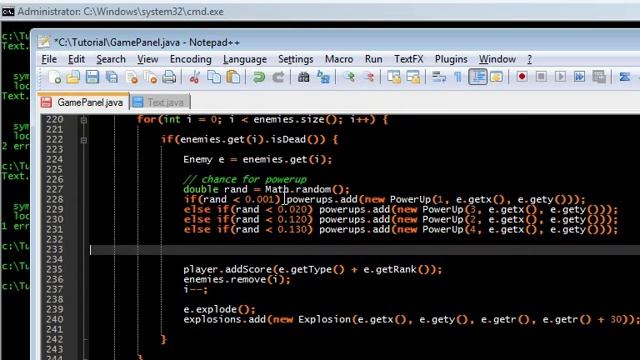Start macro recording with red dot icon
The width and height of the screenshot is (640, 360).
pyautogui.click(x=521, y=77)
